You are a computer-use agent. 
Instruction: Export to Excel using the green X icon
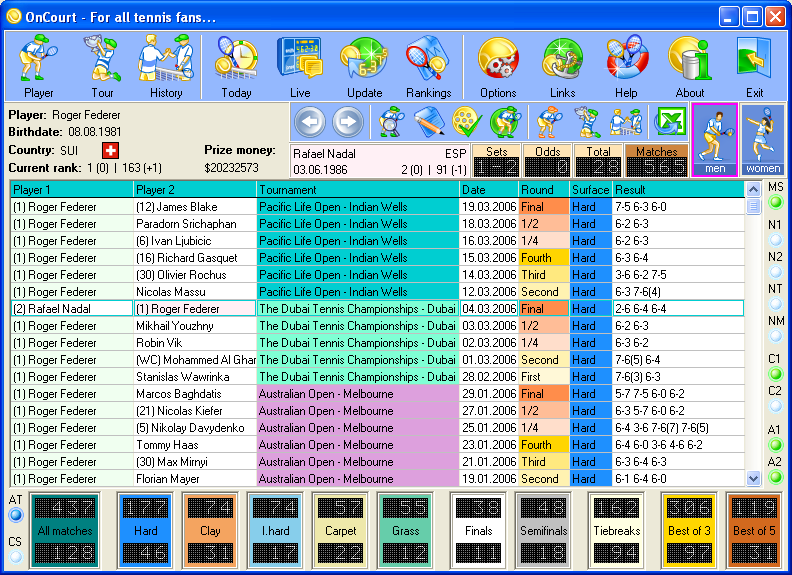click(x=670, y=122)
